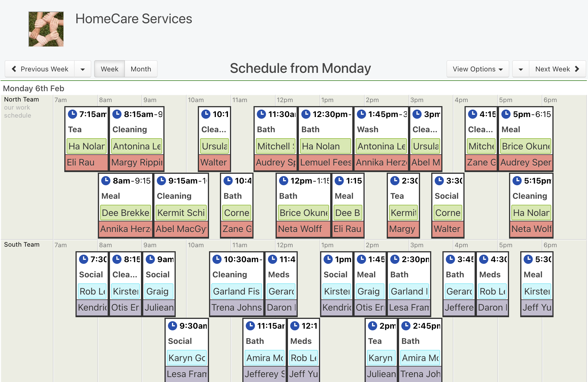Select client Trena Johns on 10:30am Cleaning
Screen dimensions: 588x382
pyautogui.click(x=237, y=307)
